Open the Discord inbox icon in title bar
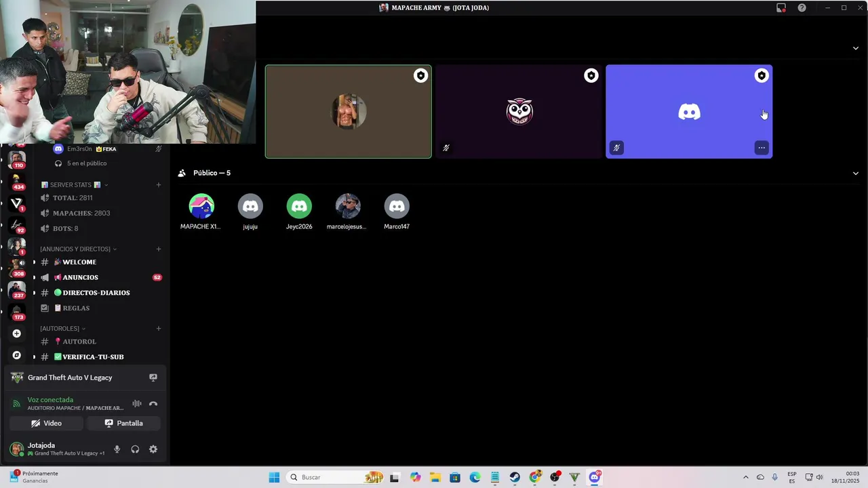This screenshot has height=488, width=868. [781, 8]
